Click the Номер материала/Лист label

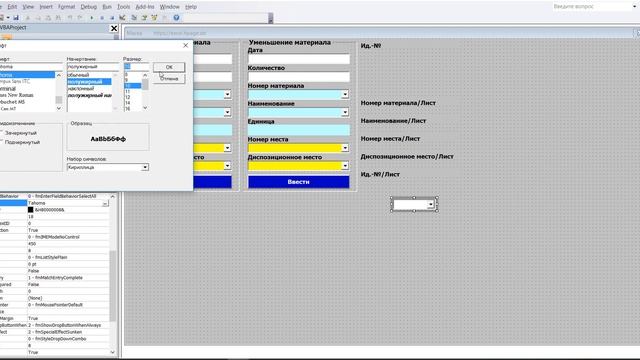pos(398,103)
